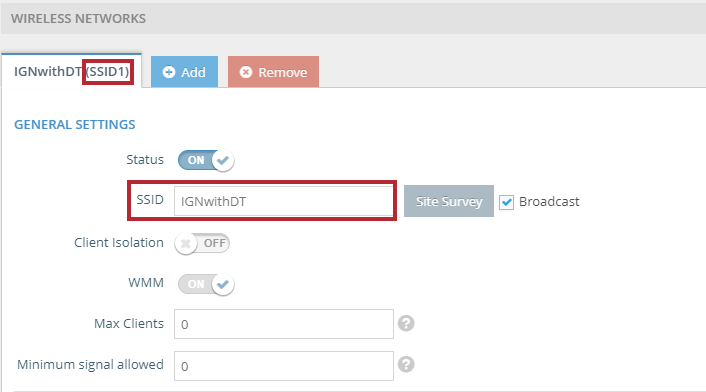Enable Client Isolation toggle
The image size is (706, 392).
pos(202,243)
